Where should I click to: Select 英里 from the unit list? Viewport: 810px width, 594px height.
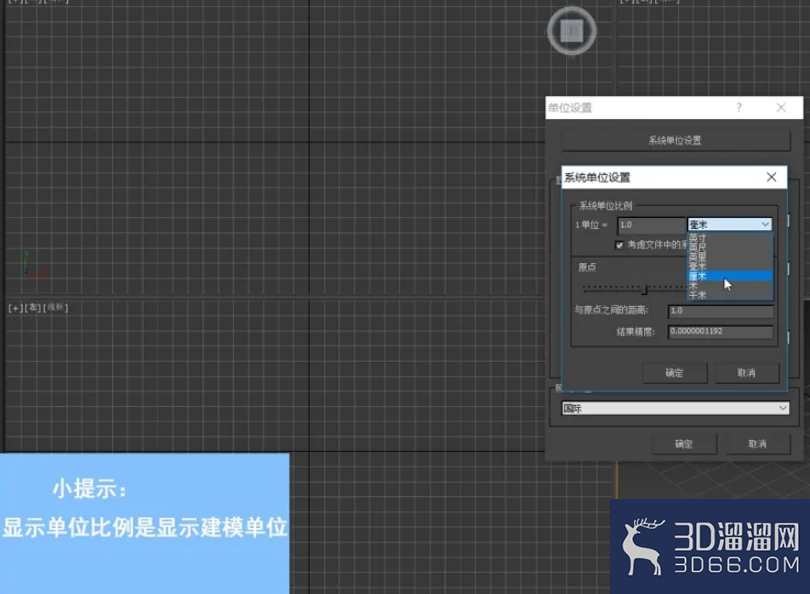click(x=730, y=257)
